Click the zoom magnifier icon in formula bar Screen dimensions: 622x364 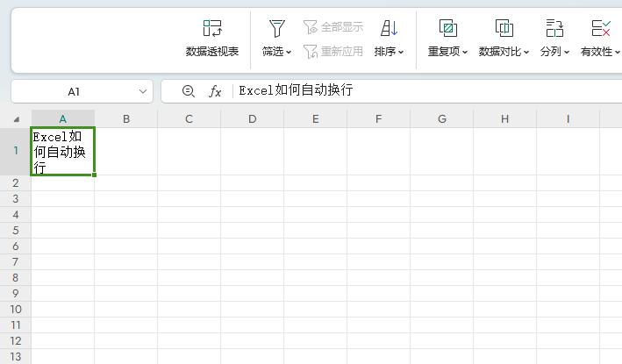click(x=189, y=91)
